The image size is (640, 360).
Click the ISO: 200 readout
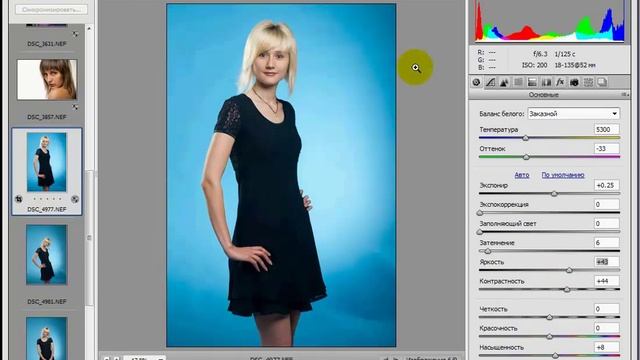tap(534, 65)
